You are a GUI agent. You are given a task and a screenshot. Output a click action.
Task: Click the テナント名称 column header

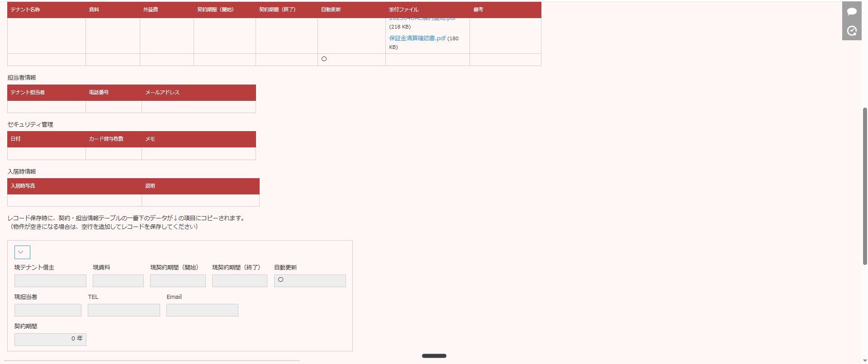(25, 9)
